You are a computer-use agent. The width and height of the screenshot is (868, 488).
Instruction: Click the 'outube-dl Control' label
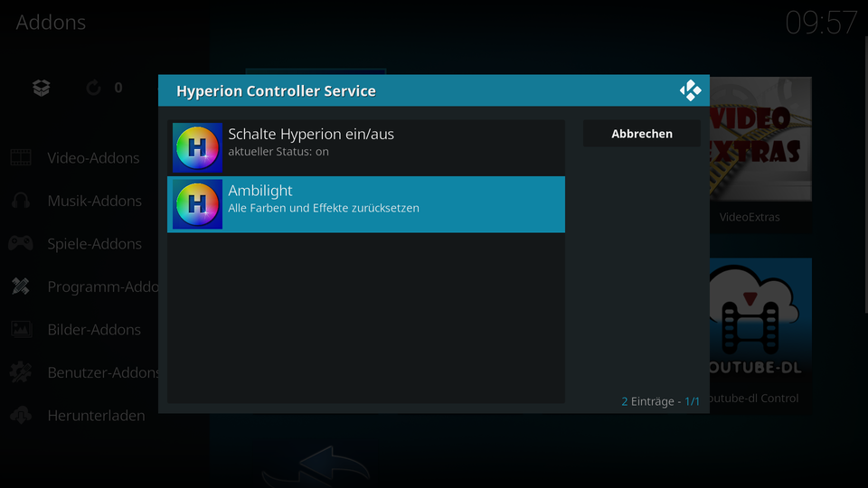(x=754, y=399)
